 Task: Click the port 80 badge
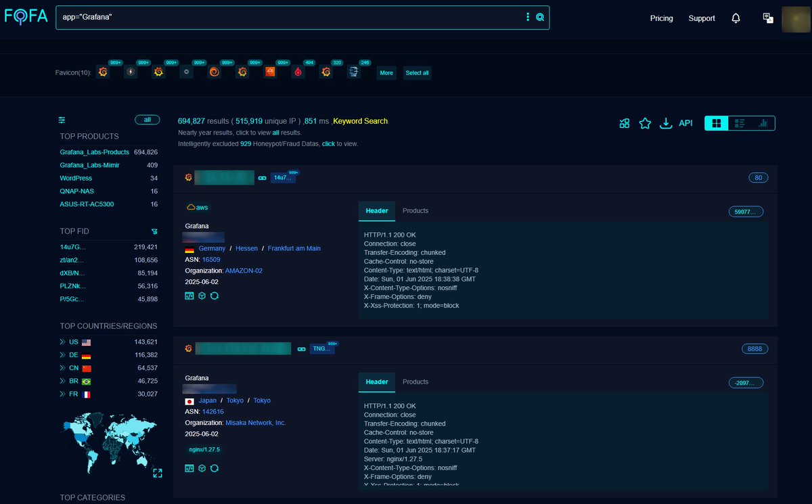tap(759, 178)
